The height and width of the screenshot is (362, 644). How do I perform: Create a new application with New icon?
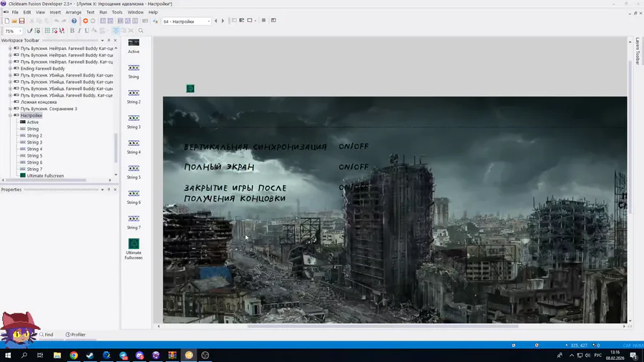point(7,21)
